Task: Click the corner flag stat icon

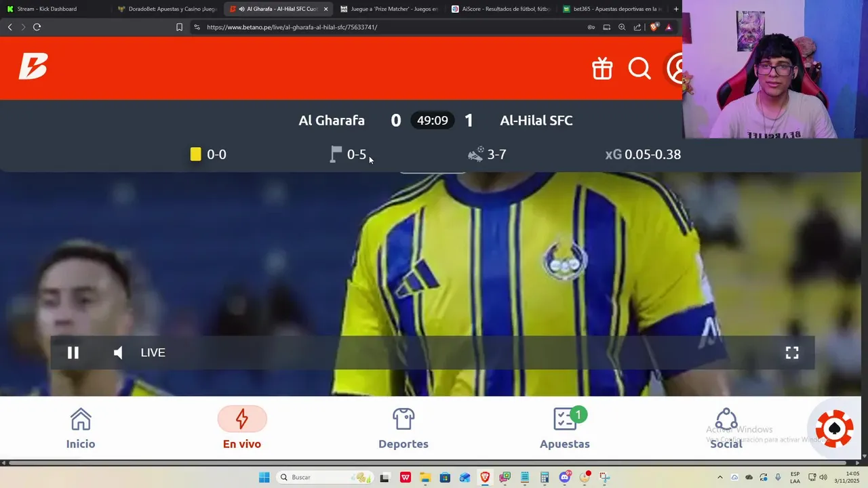Action: point(336,155)
